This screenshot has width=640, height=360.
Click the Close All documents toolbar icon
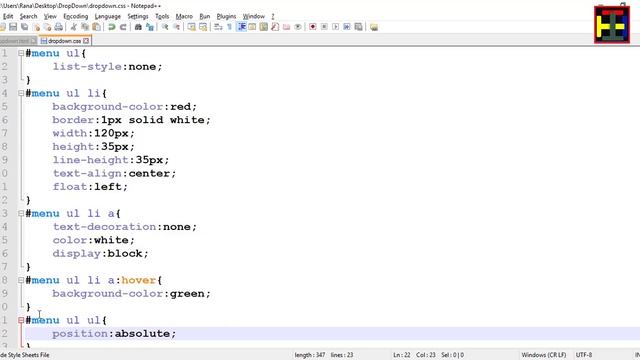pos(47,27)
